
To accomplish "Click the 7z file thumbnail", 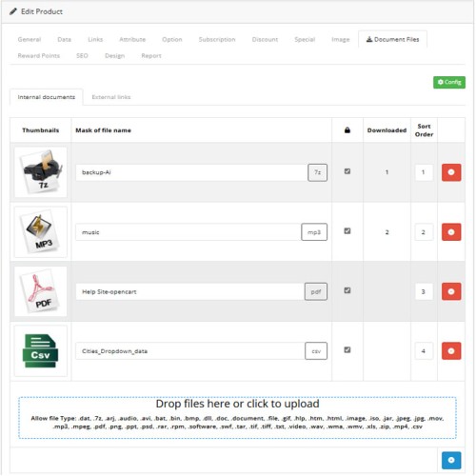I will [41, 172].
